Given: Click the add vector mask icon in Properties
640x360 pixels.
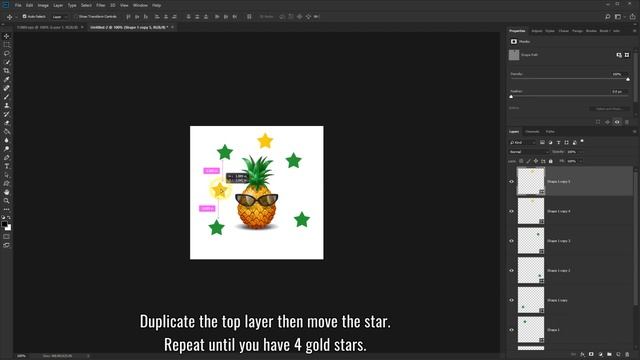Looking at the screenshot, I should 627,55.
